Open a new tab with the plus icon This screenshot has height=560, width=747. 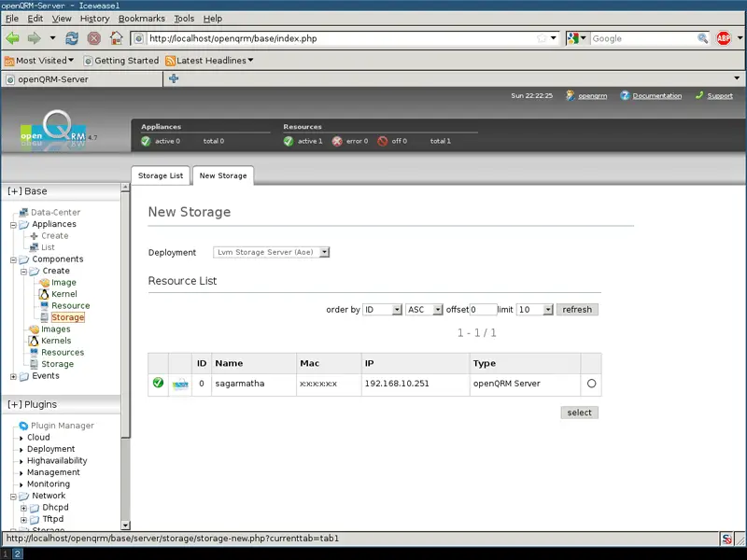click(174, 78)
